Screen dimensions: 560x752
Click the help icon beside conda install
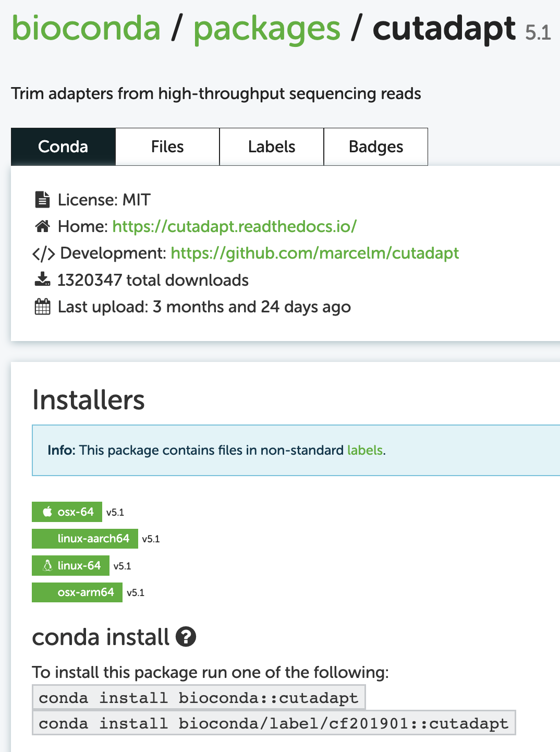pyautogui.click(x=186, y=637)
